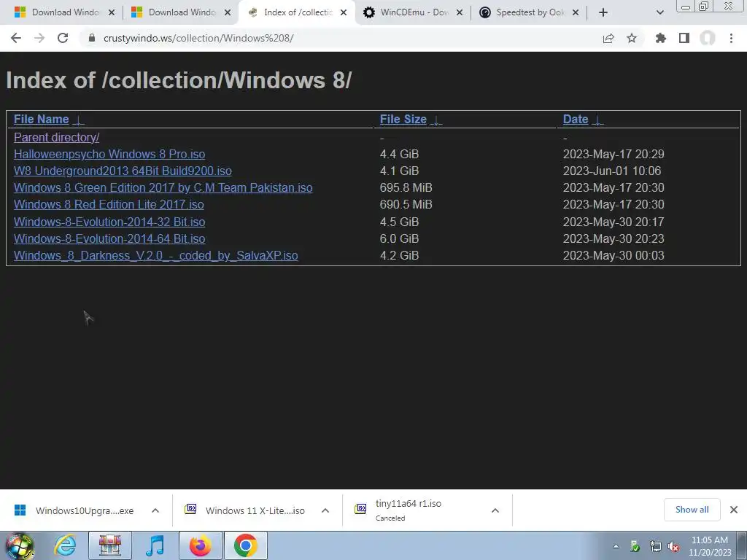The image size is (747, 560).
Task: Click muted volume tray icon
Action: (673, 547)
